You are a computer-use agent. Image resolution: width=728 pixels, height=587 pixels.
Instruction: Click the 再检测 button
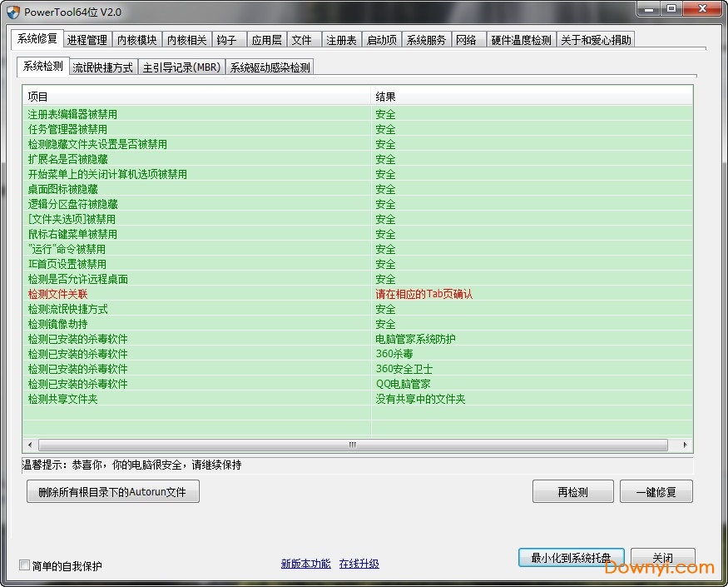[572, 491]
